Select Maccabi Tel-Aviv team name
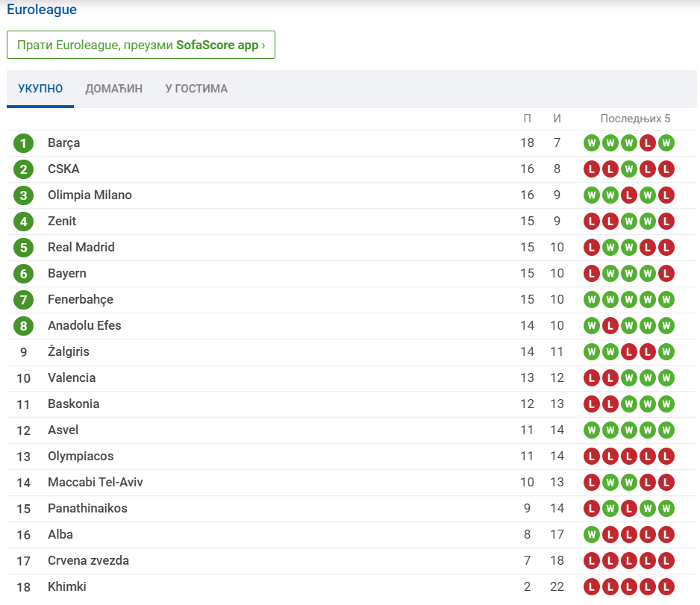This screenshot has width=700, height=605. [96, 483]
